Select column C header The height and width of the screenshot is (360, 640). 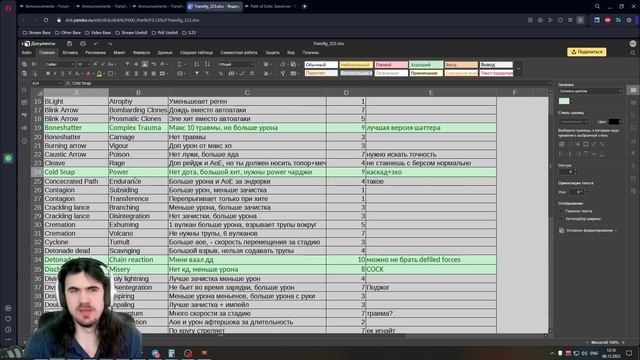point(247,93)
